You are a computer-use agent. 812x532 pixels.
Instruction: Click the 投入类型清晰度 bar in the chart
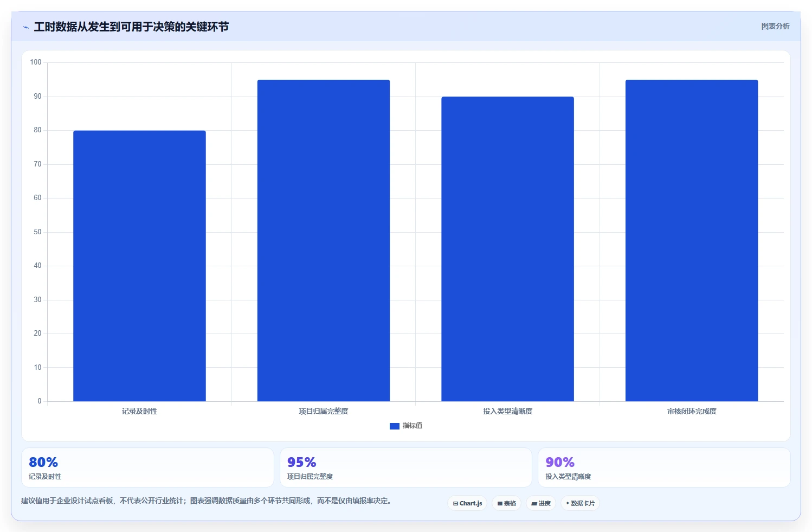point(507,249)
